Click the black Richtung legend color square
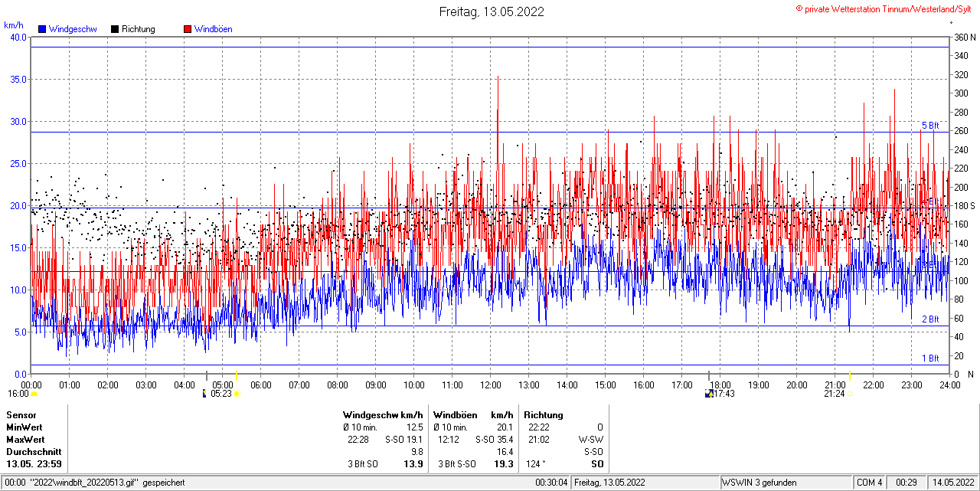 (115, 29)
